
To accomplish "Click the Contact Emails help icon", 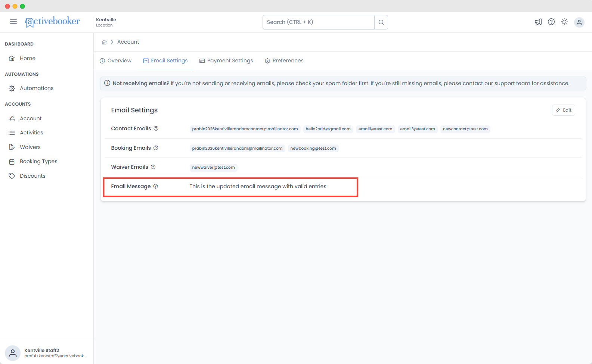I will (156, 128).
